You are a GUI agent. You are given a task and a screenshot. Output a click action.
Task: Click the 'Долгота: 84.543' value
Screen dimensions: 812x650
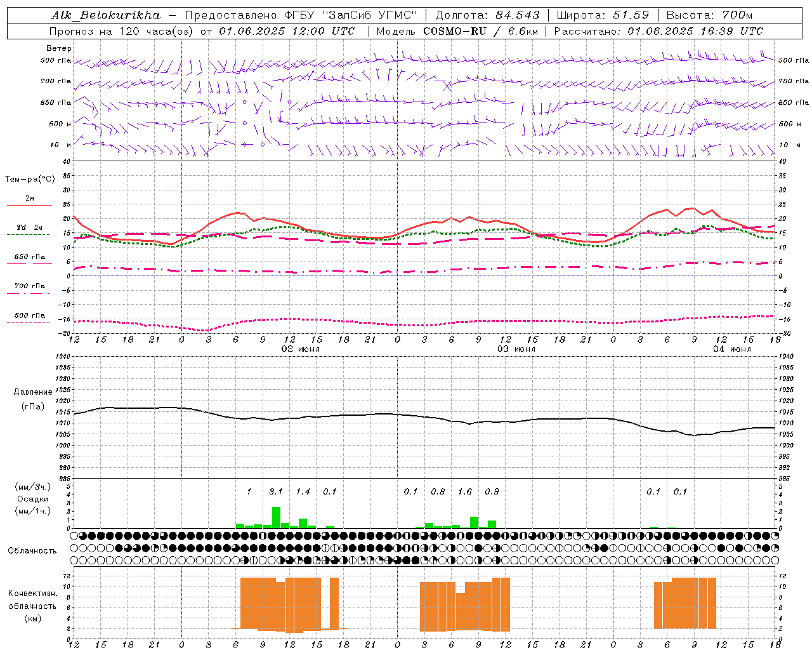pos(488,15)
